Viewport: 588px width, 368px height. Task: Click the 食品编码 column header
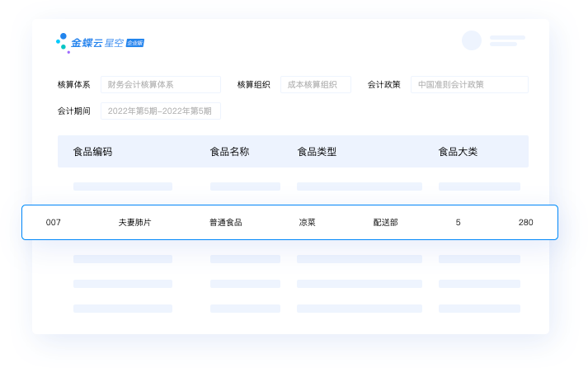pyautogui.click(x=92, y=152)
